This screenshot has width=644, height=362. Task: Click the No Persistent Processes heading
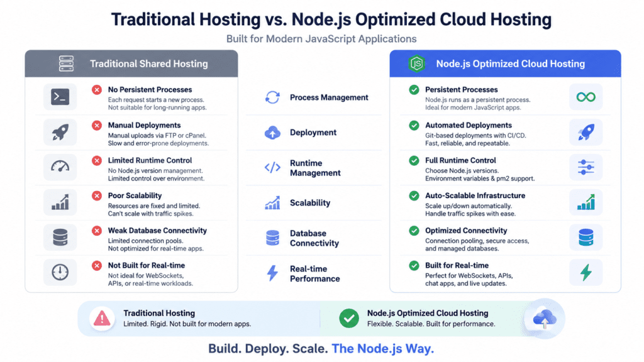click(x=150, y=89)
